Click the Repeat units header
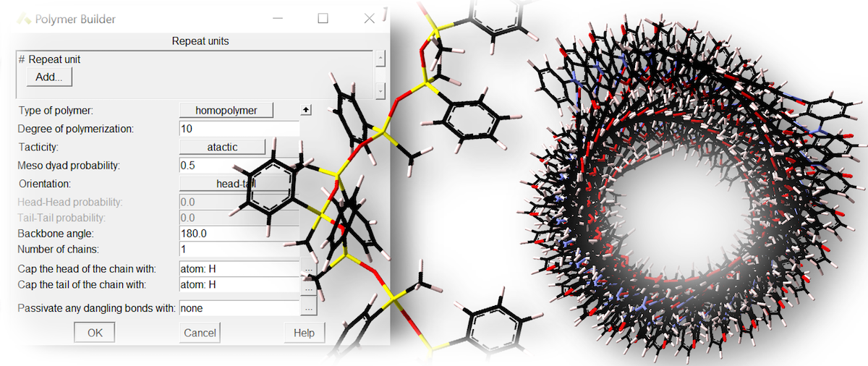 pos(200,41)
